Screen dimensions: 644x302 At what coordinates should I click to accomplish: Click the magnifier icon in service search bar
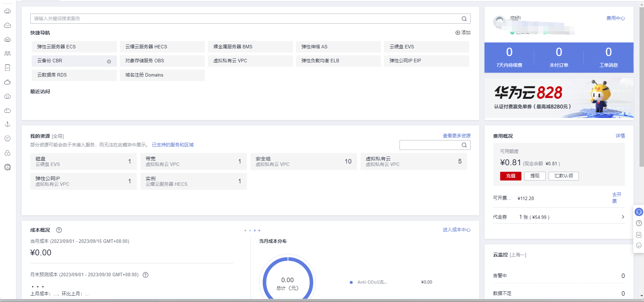point(464,19)
